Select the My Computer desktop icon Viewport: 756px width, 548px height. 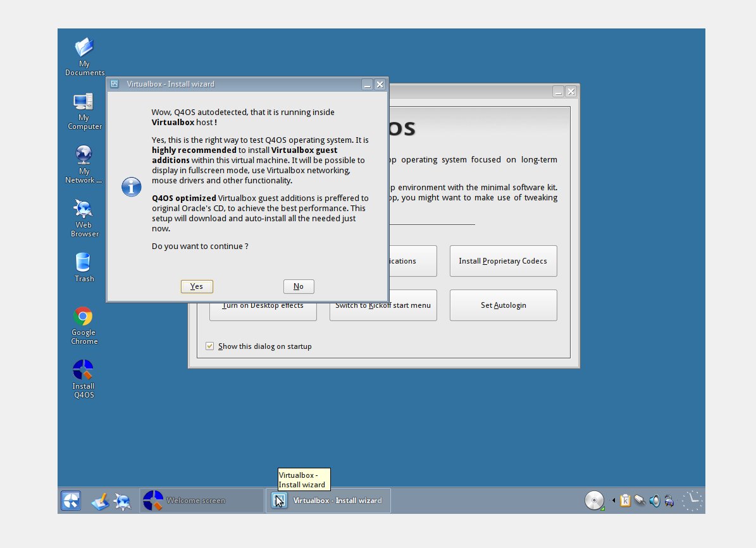[x=84, y=111]
